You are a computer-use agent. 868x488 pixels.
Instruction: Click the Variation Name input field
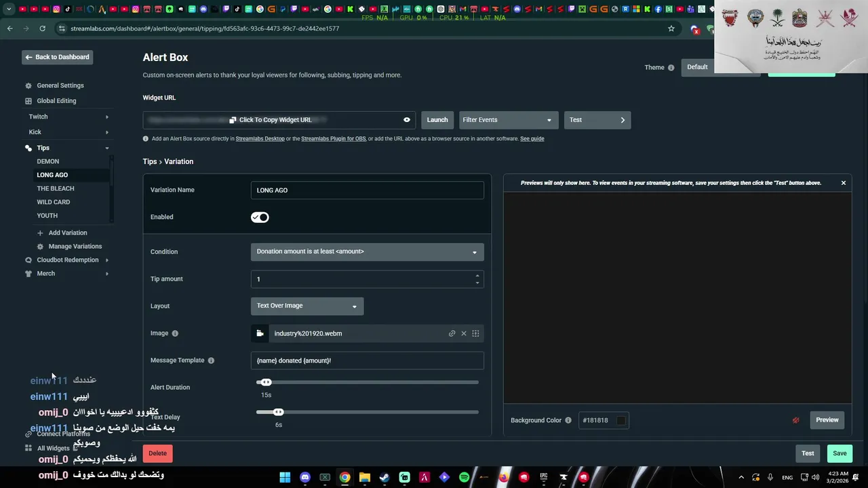[x=367, y=190]
